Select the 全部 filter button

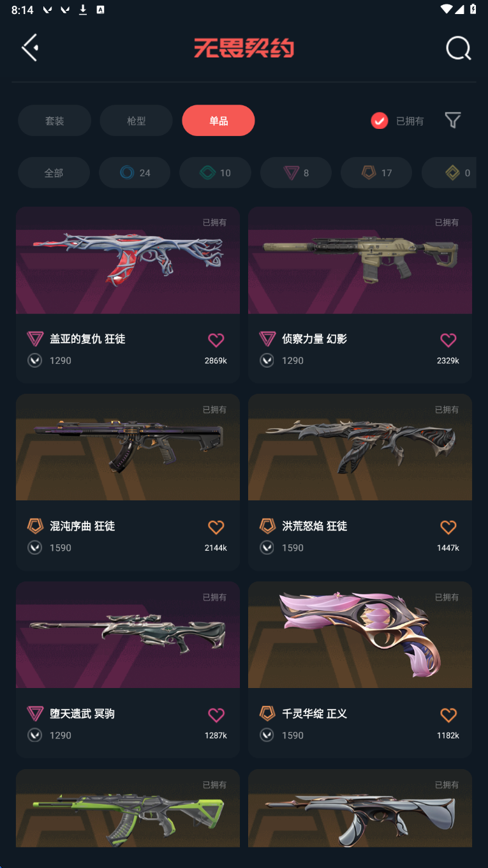54,172
